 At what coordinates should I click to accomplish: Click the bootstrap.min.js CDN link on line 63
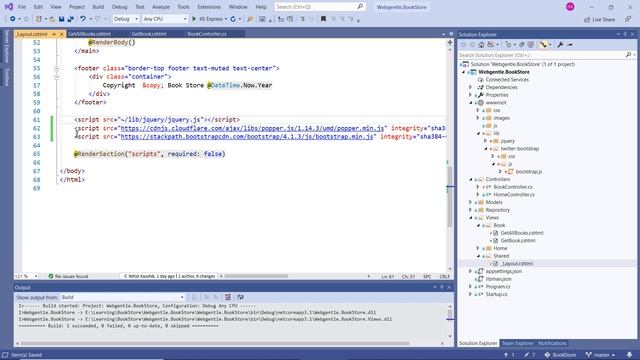247,137
